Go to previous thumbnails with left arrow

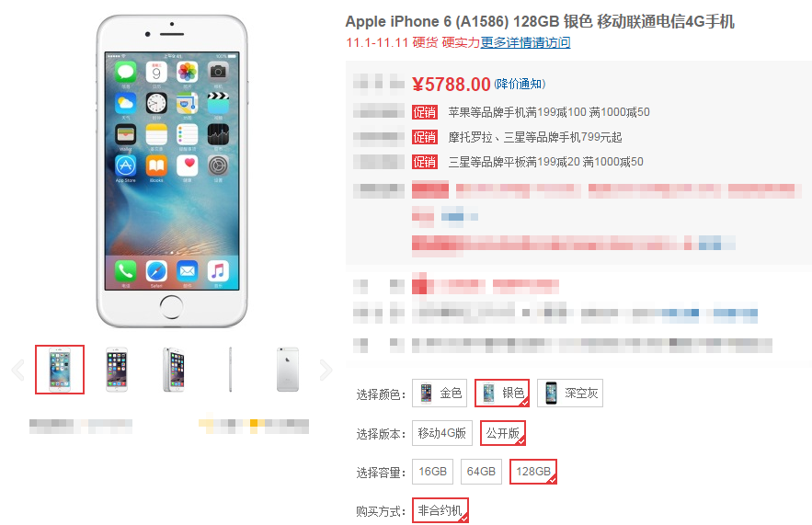(18, 370)
